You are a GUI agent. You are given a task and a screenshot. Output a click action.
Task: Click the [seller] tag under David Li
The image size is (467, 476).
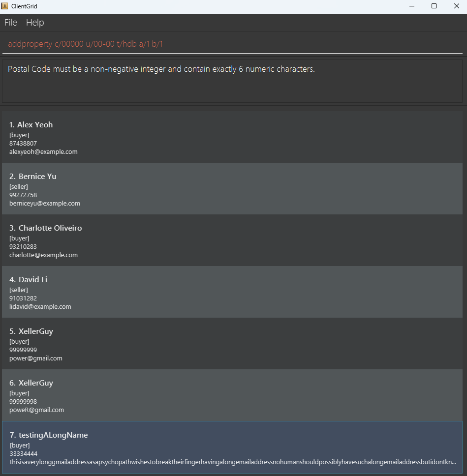[x=19, y=290]
